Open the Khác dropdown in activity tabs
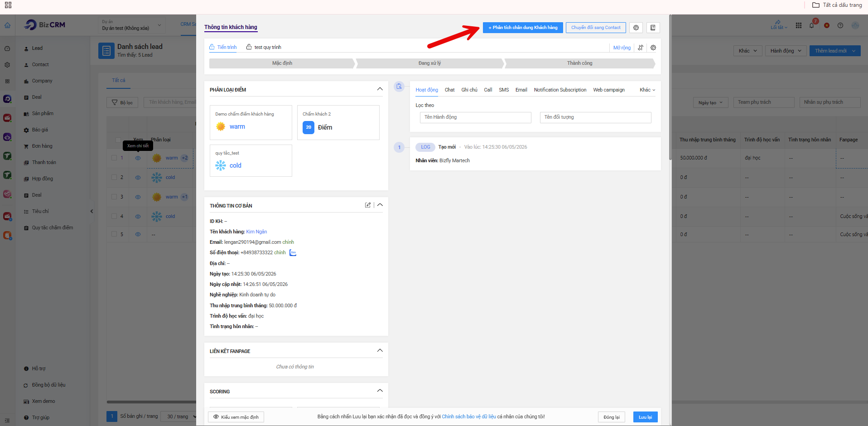The image size is (868, 426). point(647,90)
